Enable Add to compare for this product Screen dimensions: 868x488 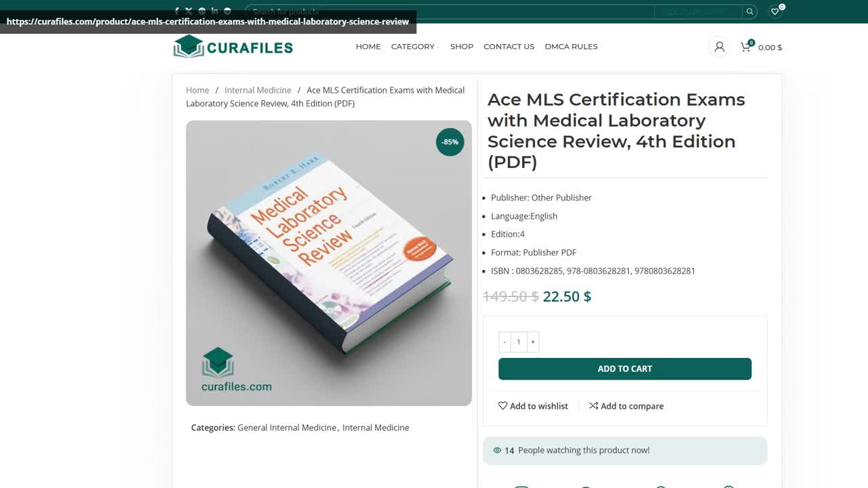click(x=626, y=405)
